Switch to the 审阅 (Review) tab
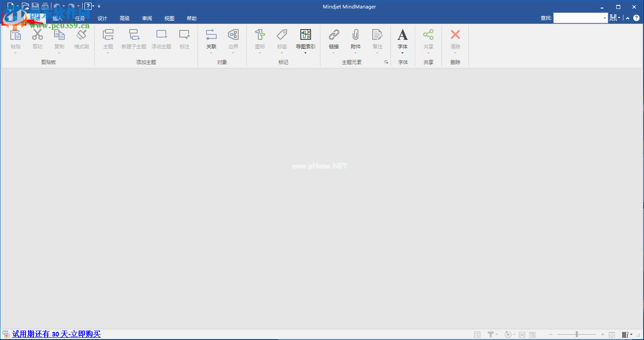 click(x=147, y=18)
